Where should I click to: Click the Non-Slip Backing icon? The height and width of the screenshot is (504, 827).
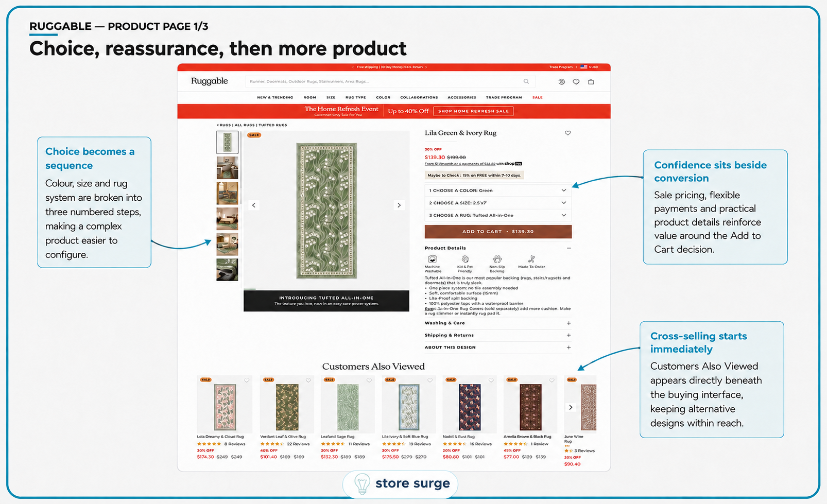(x=497, y=259)
